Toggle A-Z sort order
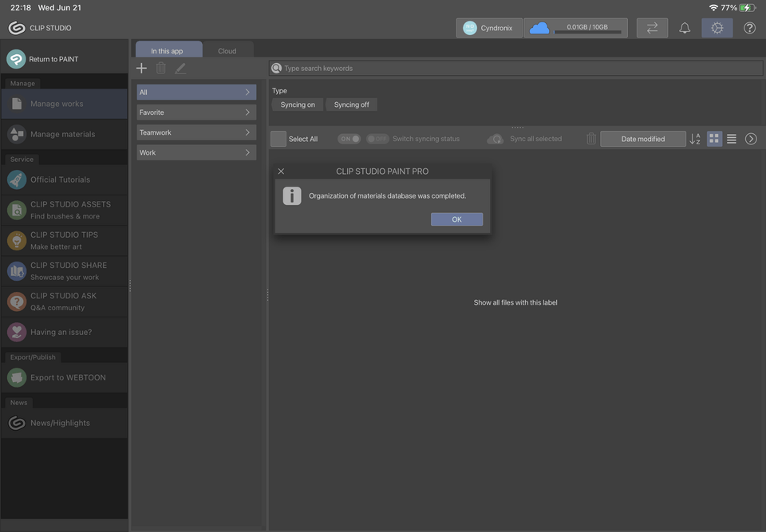The image size is (766, 532). [695, 139]
